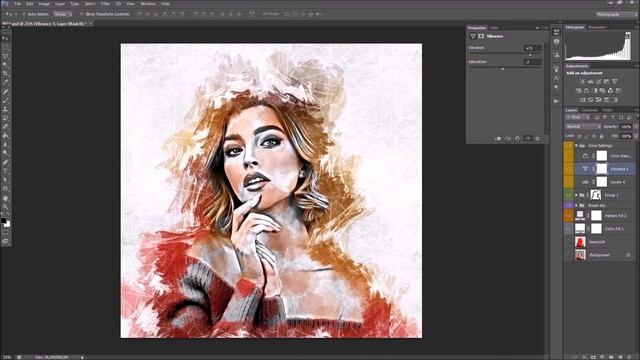The width and height of the screenshot is (640, 360).
Task: Open the foreground color swatch
Action: tap(4, 220)
